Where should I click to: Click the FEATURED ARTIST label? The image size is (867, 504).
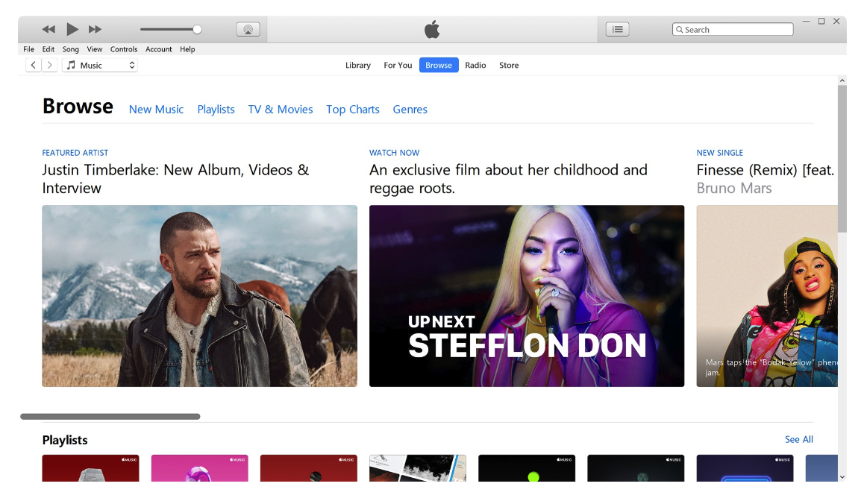pyautogui.click(x=75, y=153)
